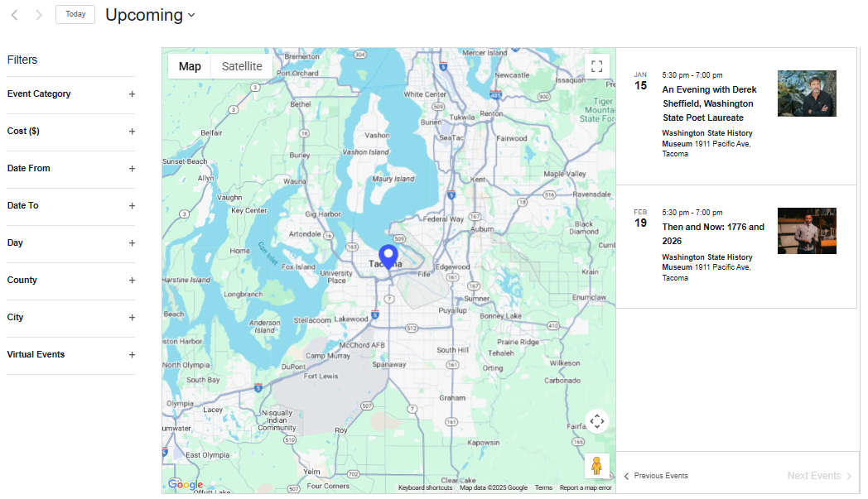The width and height of the screenshot is (868, 499).
Task: Go to previous period with left arrow
Action: (x=14, y=15)
